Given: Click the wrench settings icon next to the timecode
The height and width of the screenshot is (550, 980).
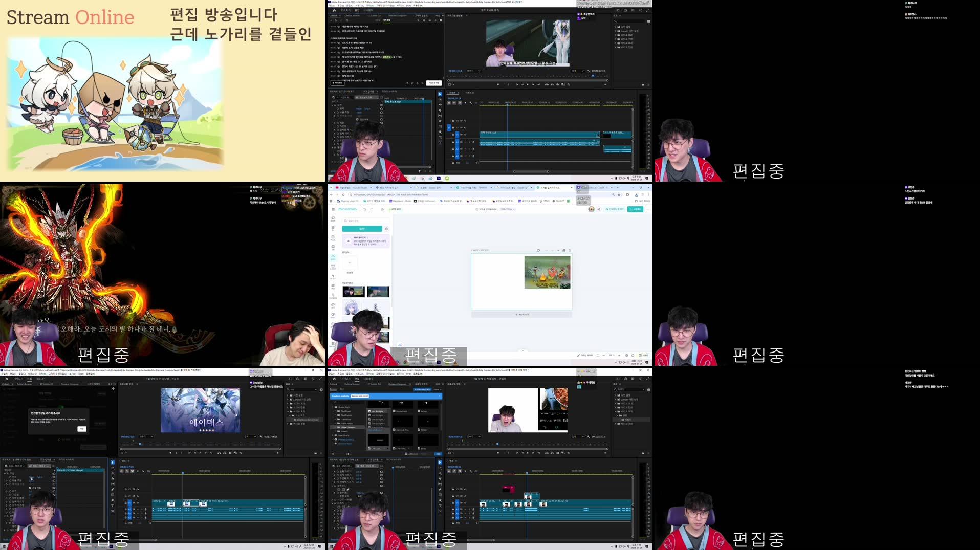Looking at the screenshot, I should click(471, 102).
